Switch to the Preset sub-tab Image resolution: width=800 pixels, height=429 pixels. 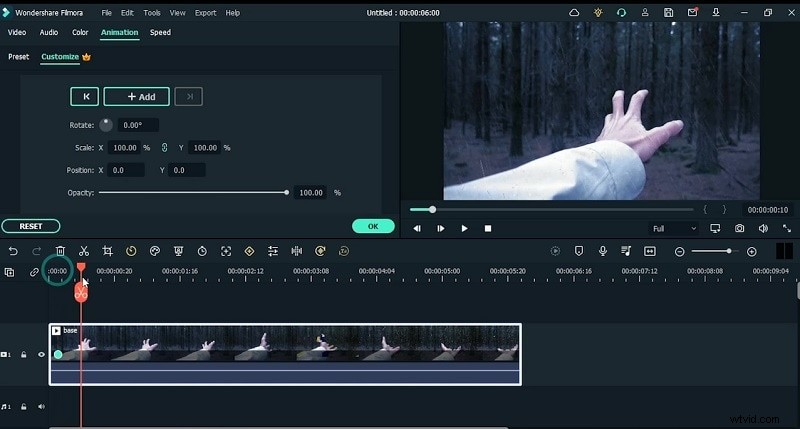pos(19,57)
